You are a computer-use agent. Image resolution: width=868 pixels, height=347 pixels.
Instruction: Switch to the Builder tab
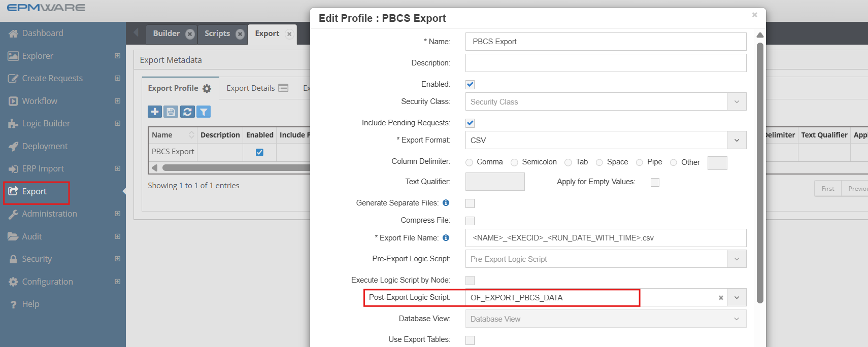pos(166,33)
